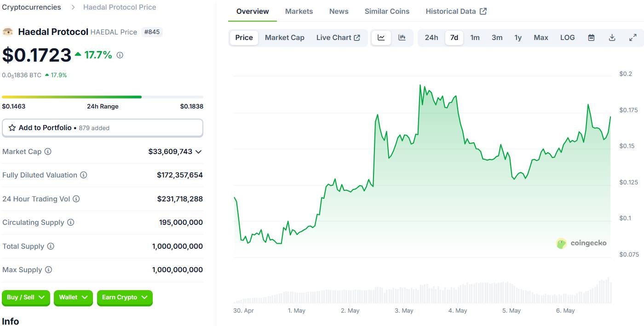Click the 0.0₅1836 BTC price text
The height and width of the screenshot is (326, 644).
coord(22,75)
